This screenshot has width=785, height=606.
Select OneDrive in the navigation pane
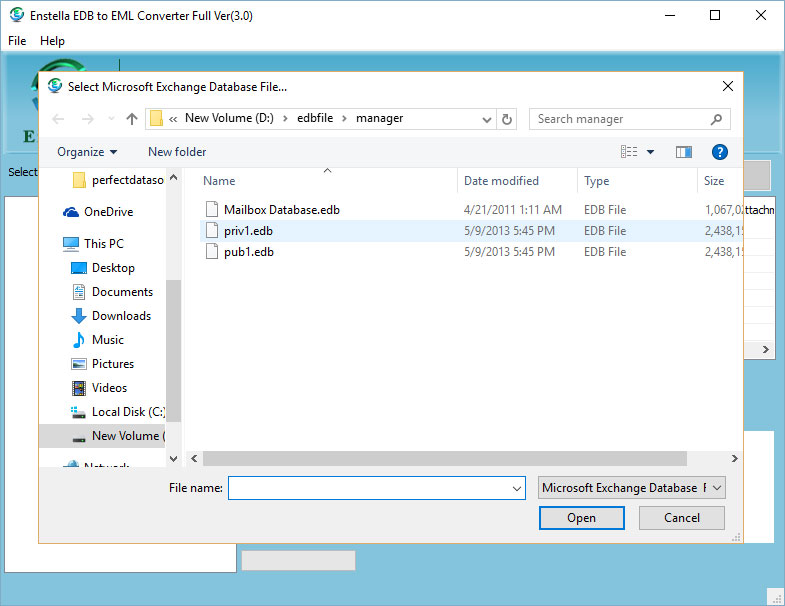[108, 212]
